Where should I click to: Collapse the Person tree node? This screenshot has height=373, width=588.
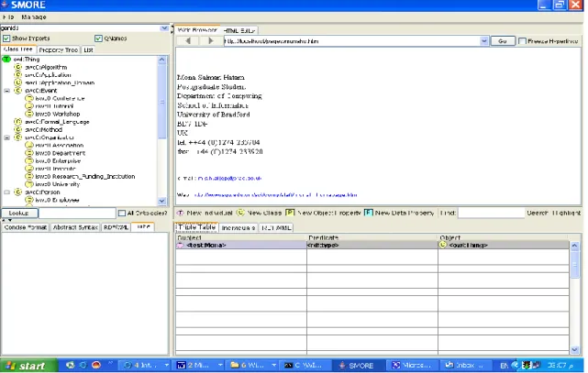point(6,192)
